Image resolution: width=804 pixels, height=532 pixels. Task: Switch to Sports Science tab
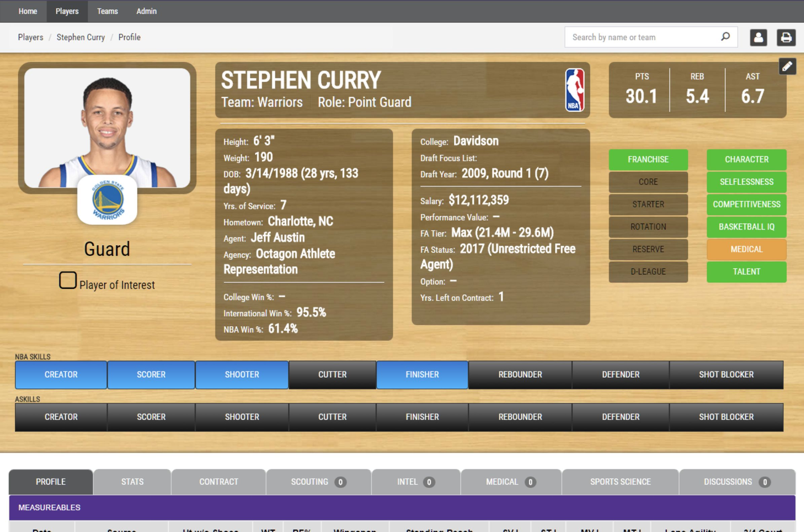coord(621,482)
